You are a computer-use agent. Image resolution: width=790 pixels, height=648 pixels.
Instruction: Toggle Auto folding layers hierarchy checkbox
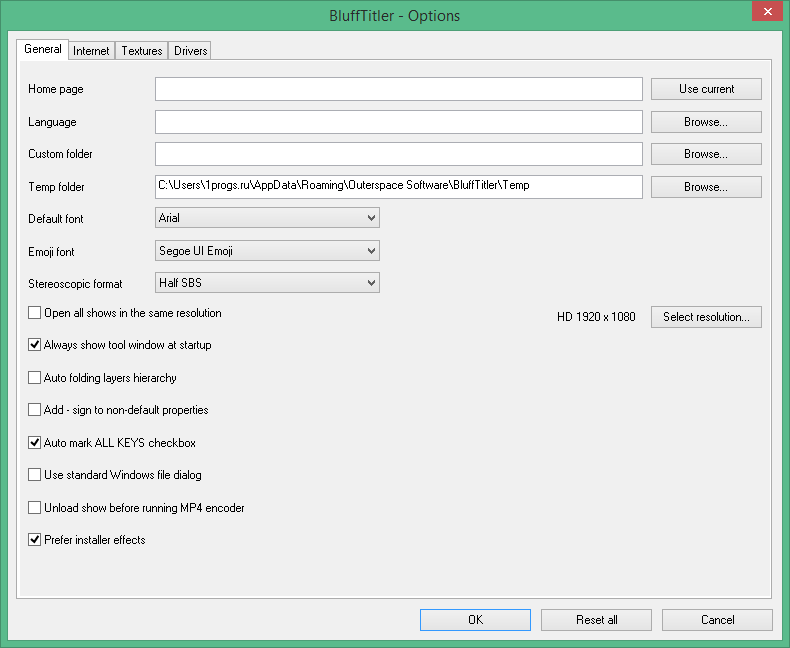click(35, 378)
